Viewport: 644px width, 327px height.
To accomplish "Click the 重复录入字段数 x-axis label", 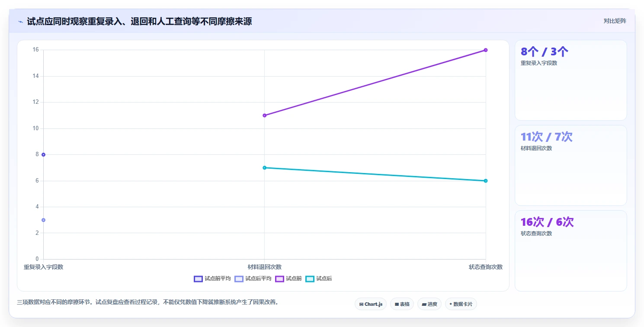I will pos(43,267).
